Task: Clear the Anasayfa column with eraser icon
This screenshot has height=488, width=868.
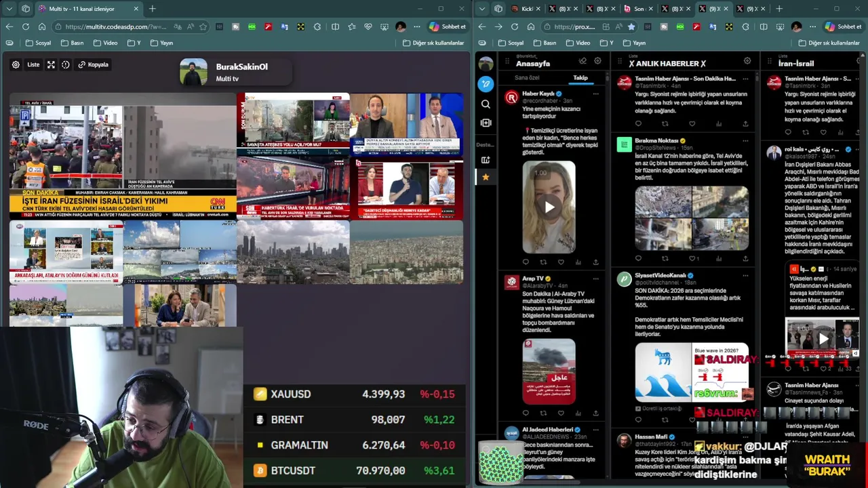Action: 583,61
